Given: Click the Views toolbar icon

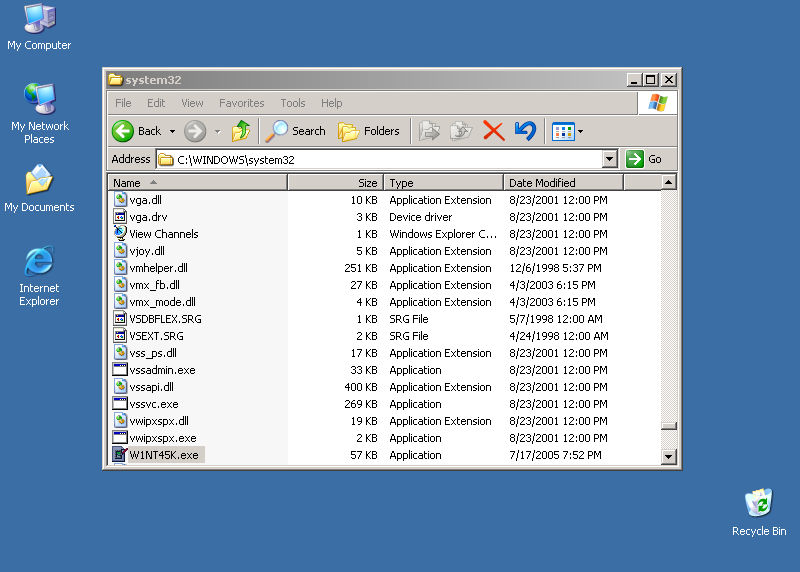Looking at the screenshot, I should 563,132.
